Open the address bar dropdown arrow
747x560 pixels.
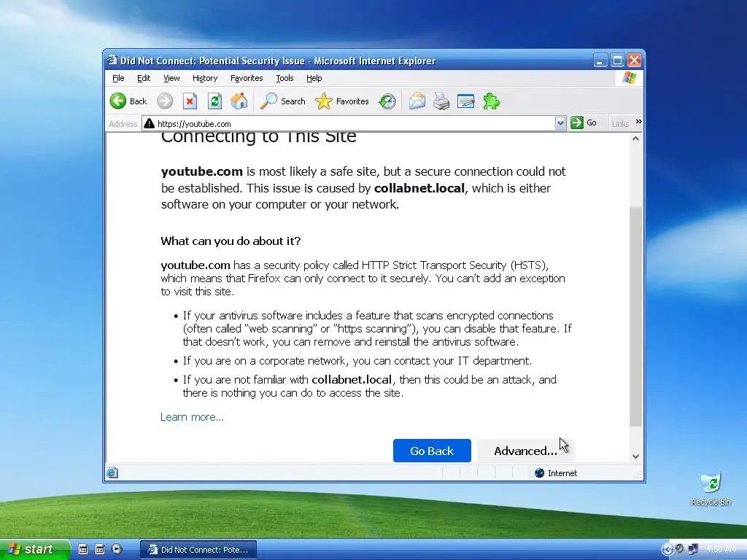(560, 123)
